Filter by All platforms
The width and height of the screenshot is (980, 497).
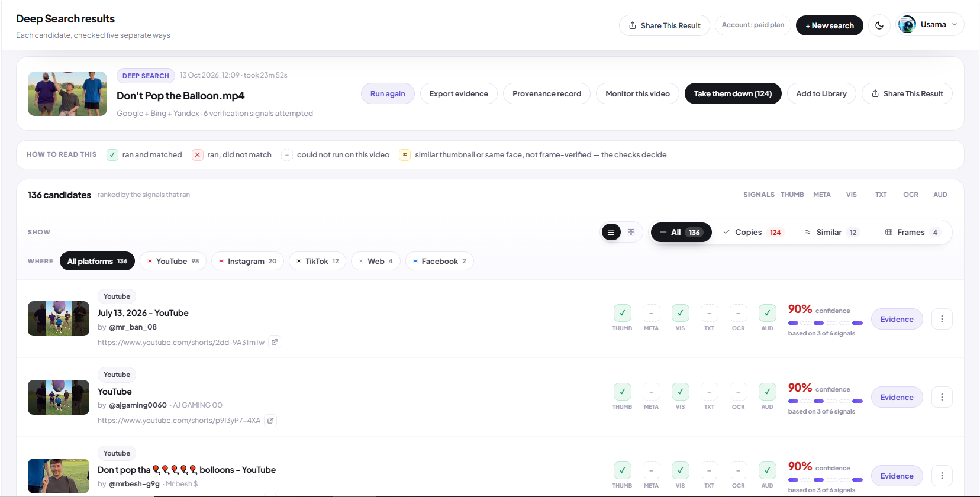(x=97, y=261)
